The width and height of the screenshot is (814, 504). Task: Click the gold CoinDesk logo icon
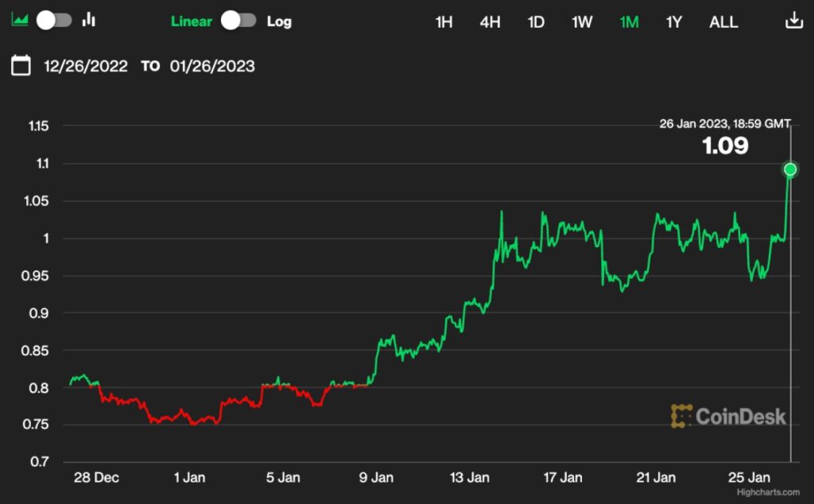tap(681, 415)
